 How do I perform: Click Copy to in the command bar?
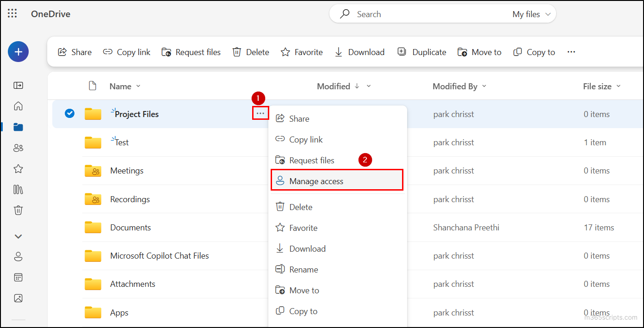tap(534, 52)
